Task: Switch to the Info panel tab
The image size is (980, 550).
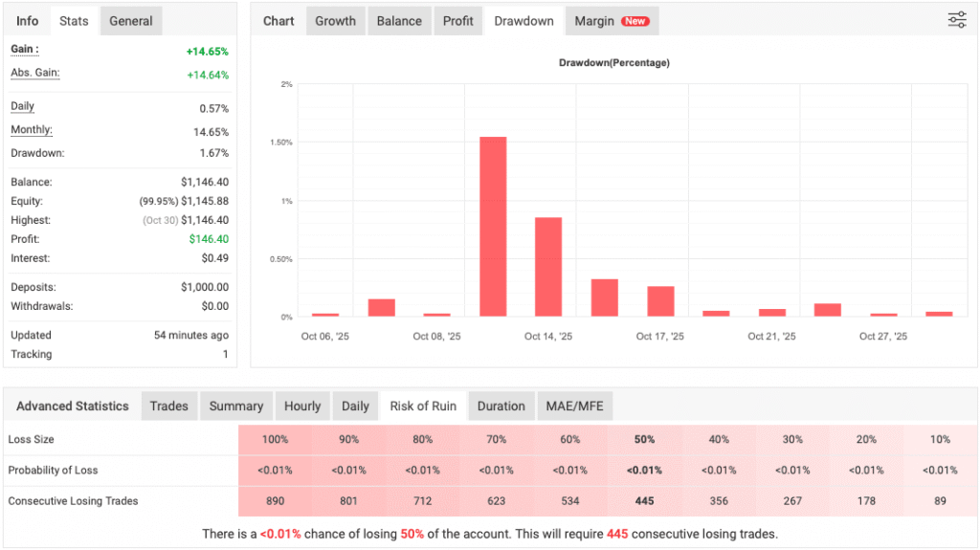Action: (x=28, y=21)
